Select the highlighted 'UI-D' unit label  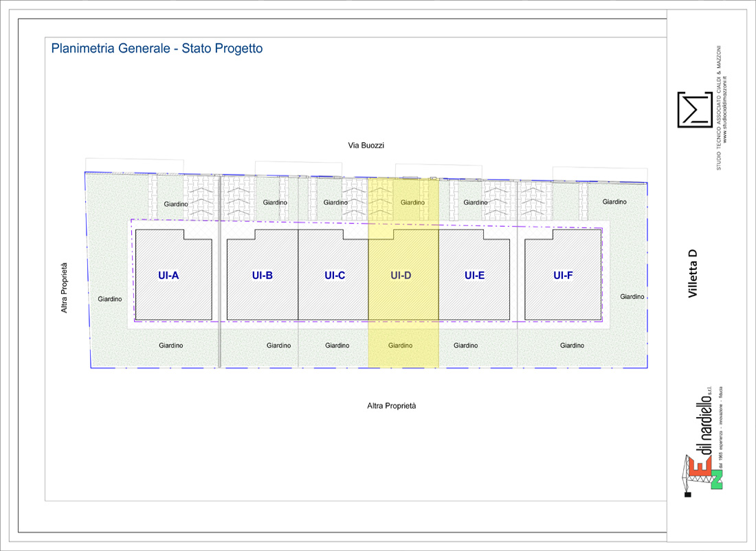pyautogui.click(x=401, y=275)
